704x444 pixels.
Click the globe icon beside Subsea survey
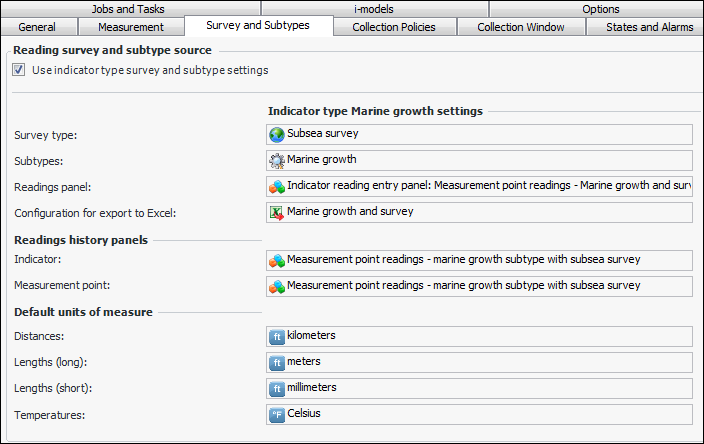277,134
